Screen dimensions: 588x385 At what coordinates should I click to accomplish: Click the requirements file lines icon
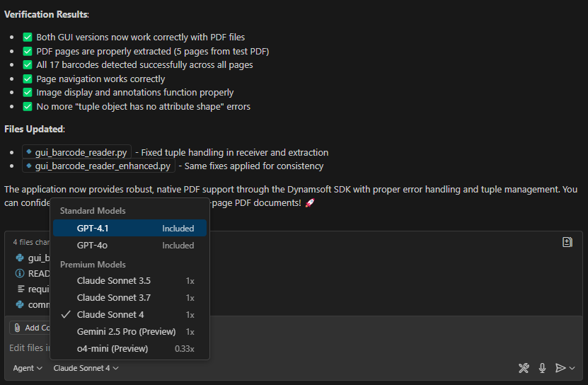pyautogui.click(x=20, y=289)
